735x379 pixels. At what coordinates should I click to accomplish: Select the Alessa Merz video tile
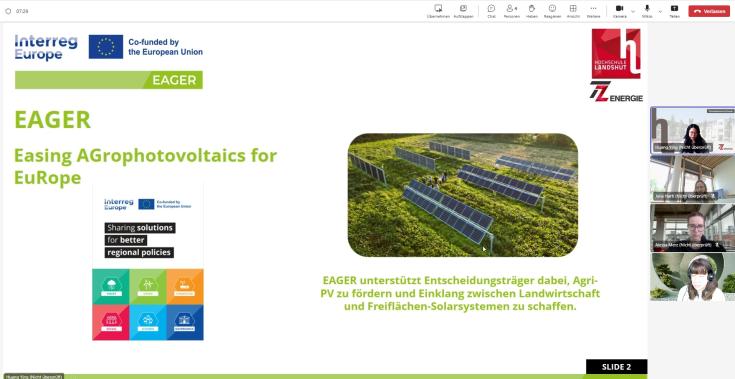692,227
